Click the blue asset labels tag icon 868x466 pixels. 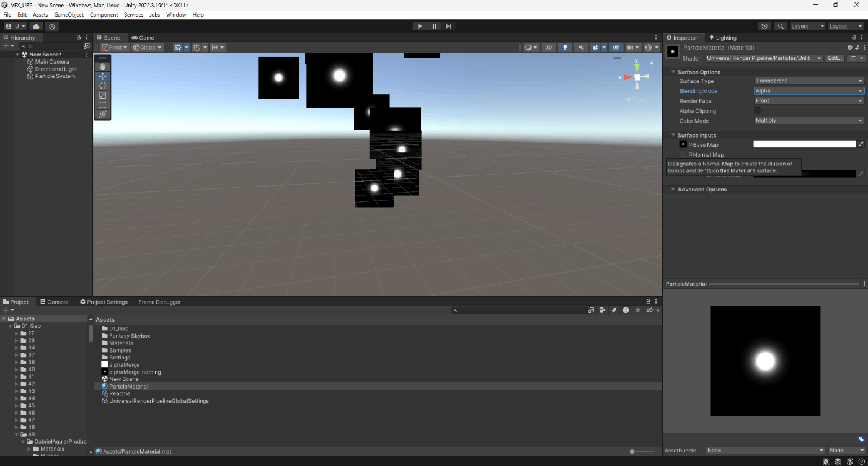[x=861, y=440]
